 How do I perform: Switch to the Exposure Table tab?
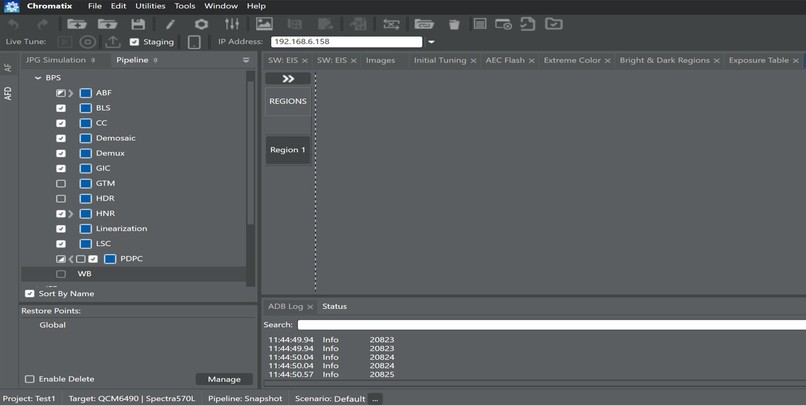(758, 60)
